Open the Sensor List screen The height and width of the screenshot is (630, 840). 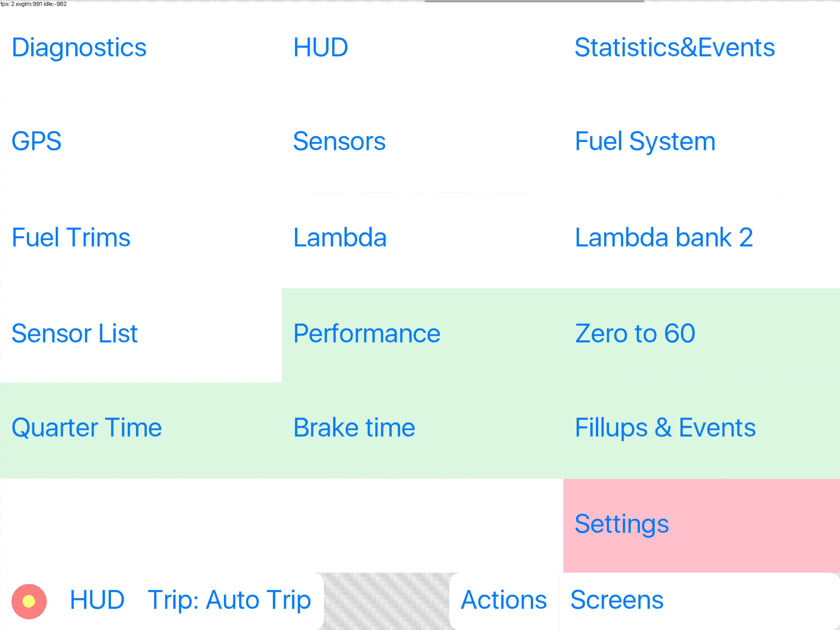(74, 334)
